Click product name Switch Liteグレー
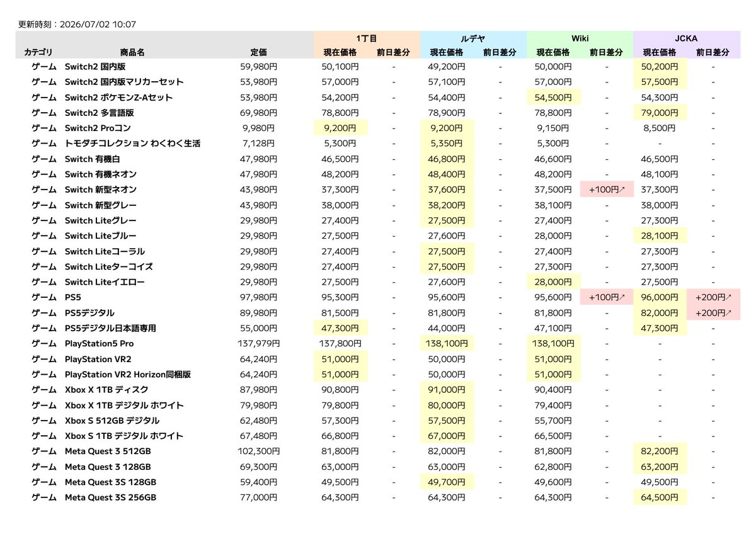The height and width of the screenshot is (534, 756). point(100,220)
